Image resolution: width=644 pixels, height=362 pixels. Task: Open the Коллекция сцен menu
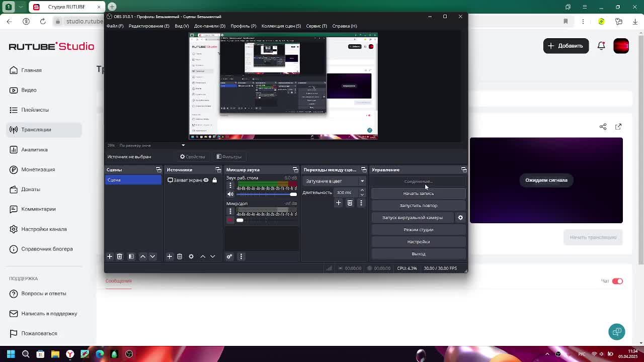click(x=281, y=26)
